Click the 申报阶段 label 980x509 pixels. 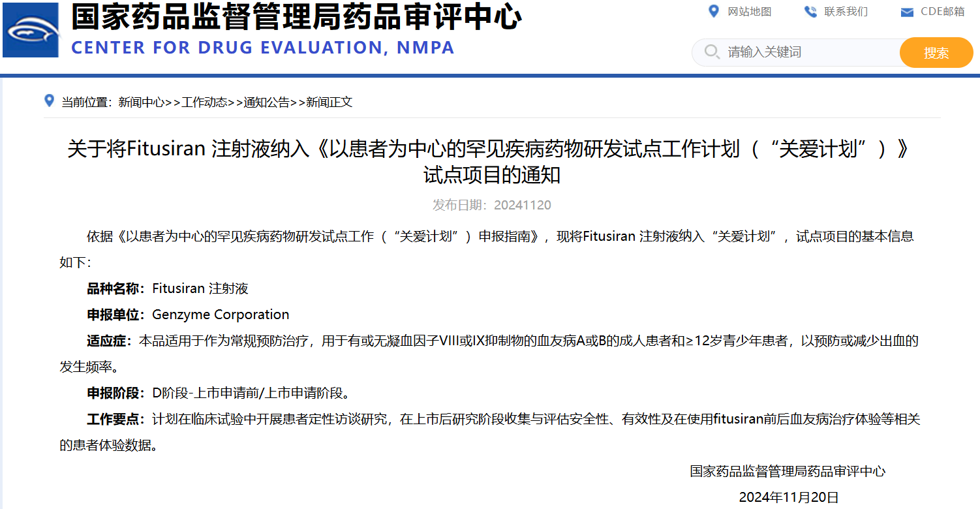[x=116, y=393]
